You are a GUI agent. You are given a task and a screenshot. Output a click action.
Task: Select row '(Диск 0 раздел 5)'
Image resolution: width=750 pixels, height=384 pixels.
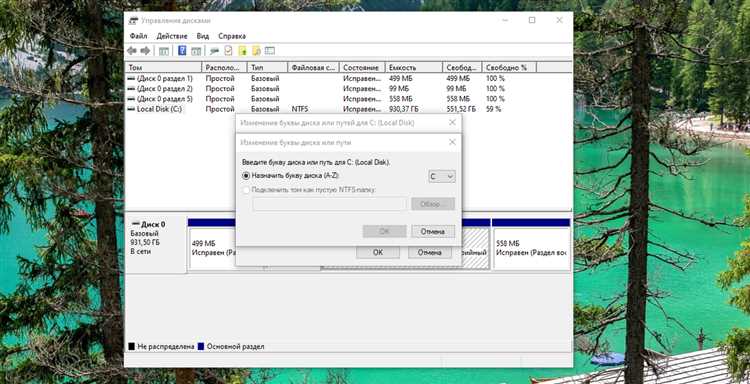pyautogui.click(x=348, y=99)
